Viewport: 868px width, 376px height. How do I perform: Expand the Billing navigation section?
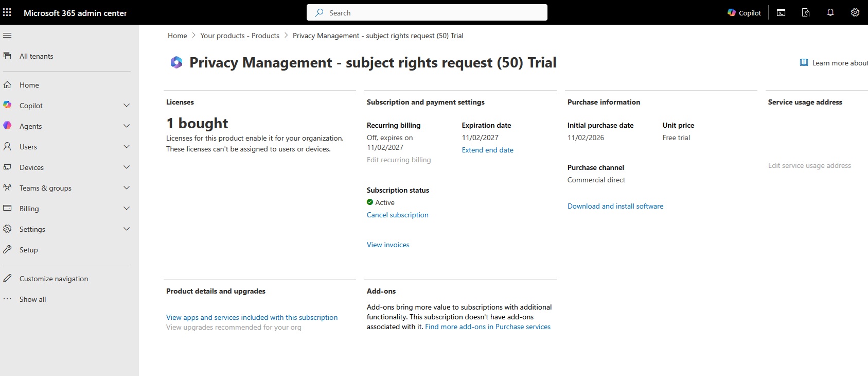click(x=127, y=208)
